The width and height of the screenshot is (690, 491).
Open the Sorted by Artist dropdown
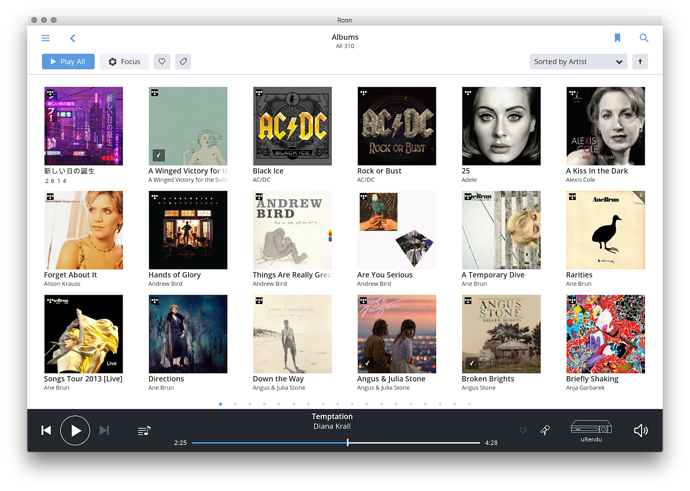(578, 62)
